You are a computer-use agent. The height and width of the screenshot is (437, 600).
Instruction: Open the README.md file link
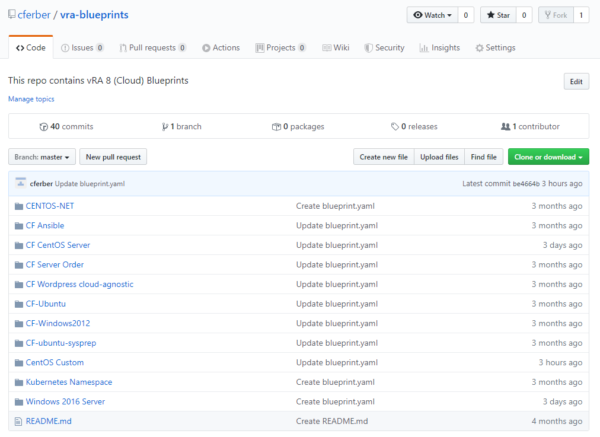[49, 421]
